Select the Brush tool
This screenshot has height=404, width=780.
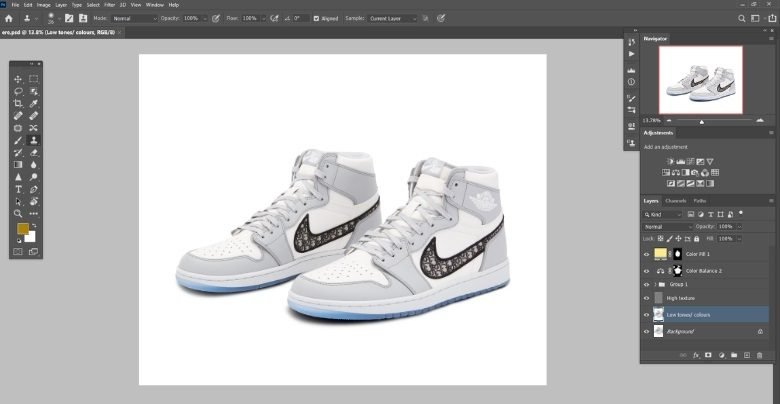point(18,140)
